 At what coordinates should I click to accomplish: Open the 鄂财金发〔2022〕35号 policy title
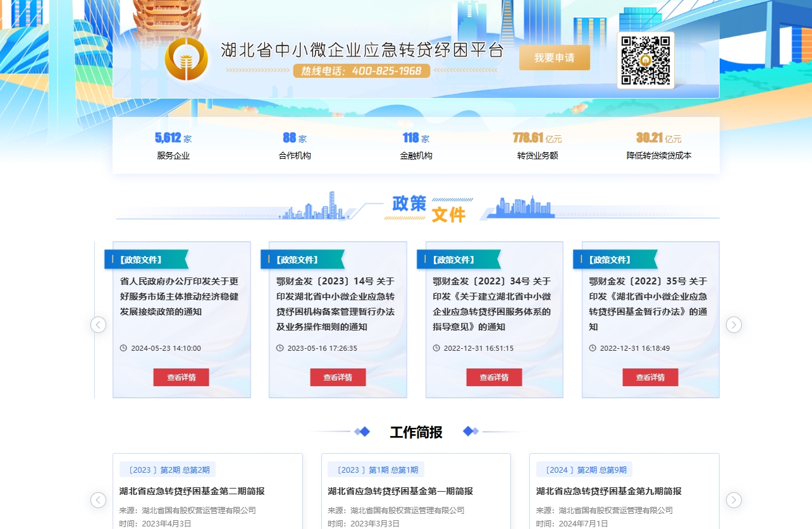(648, 304)
